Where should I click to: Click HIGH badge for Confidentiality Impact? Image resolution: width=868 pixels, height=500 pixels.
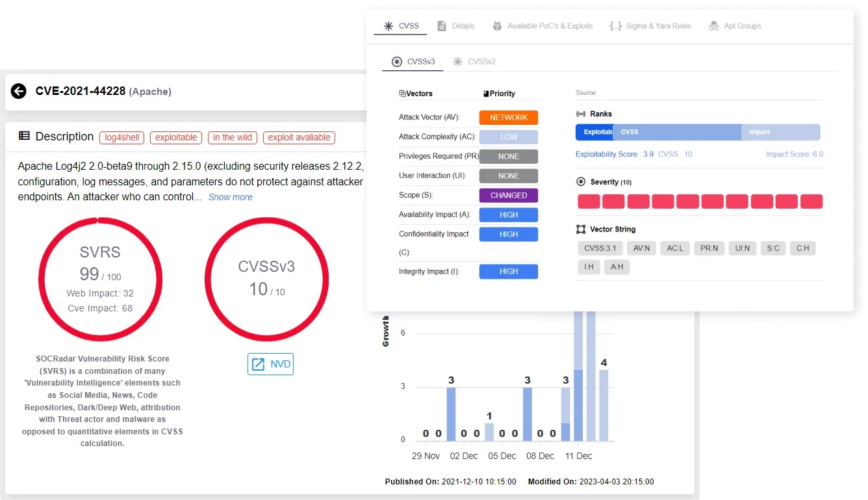(509, 234)
